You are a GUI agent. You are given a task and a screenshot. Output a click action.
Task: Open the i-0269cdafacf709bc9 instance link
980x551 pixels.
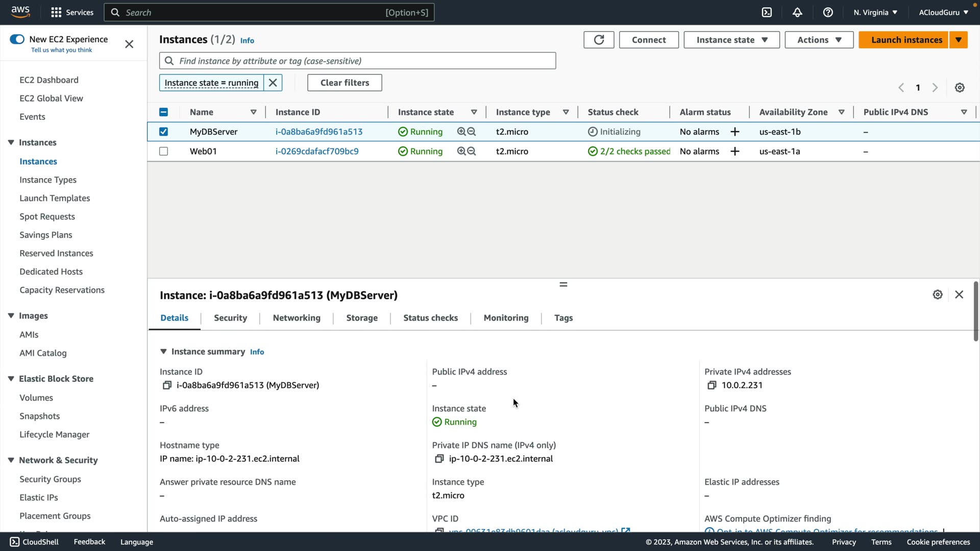tap(317, 151)
